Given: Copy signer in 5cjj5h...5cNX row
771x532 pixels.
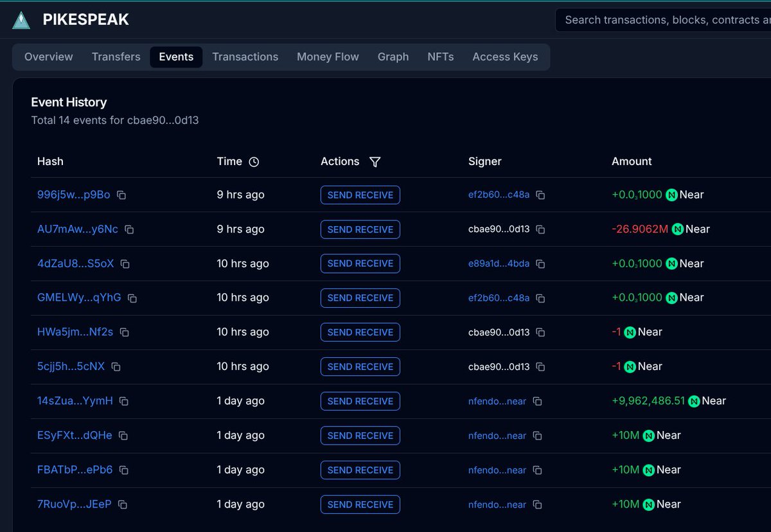Looking at the screenshot, I should [x=540, y=367].
